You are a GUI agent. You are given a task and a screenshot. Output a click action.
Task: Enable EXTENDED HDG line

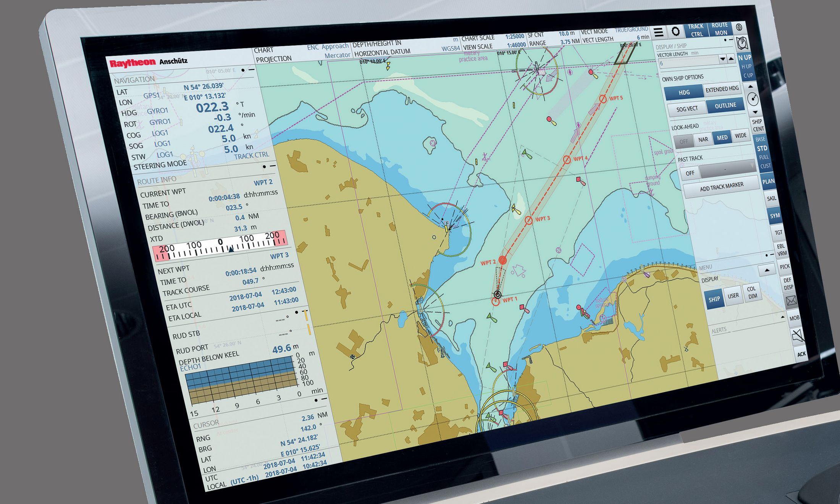click(x=722, y=89)
